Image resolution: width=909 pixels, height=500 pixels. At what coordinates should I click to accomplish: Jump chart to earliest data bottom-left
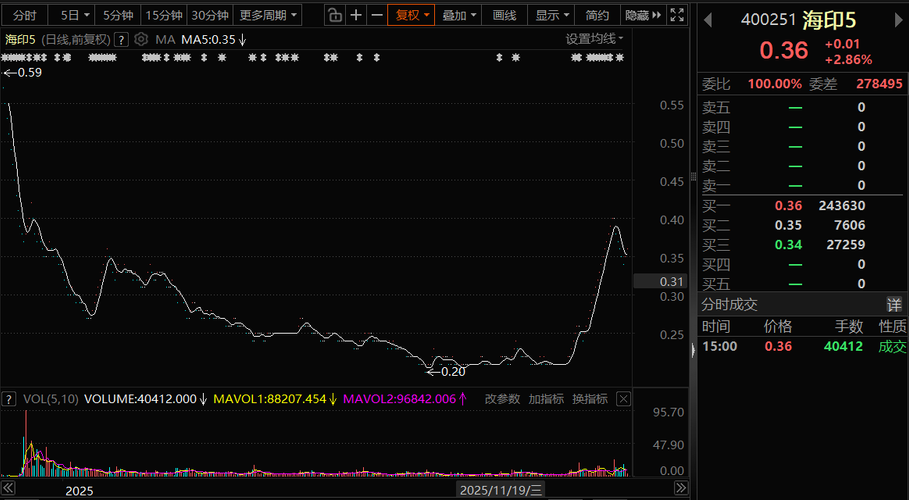[x=8, y=488]
